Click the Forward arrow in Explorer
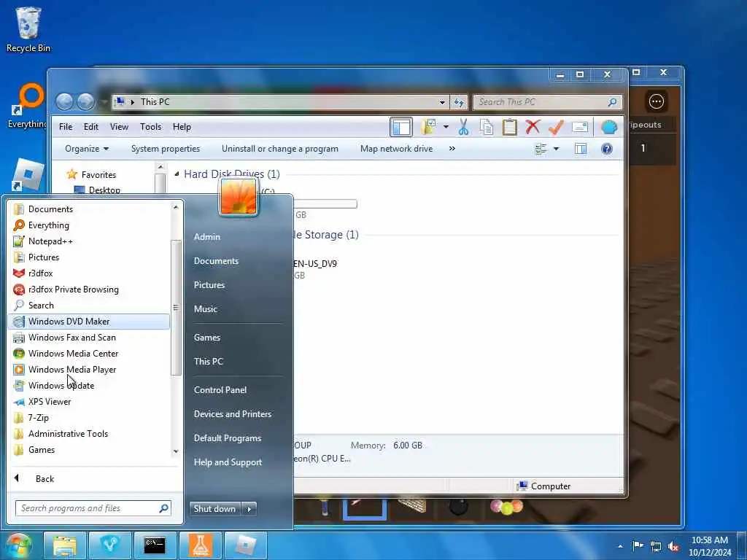Image resolution: width=747 pixels, height=560 pixels. pyautogui.click(x=86, y=101)
